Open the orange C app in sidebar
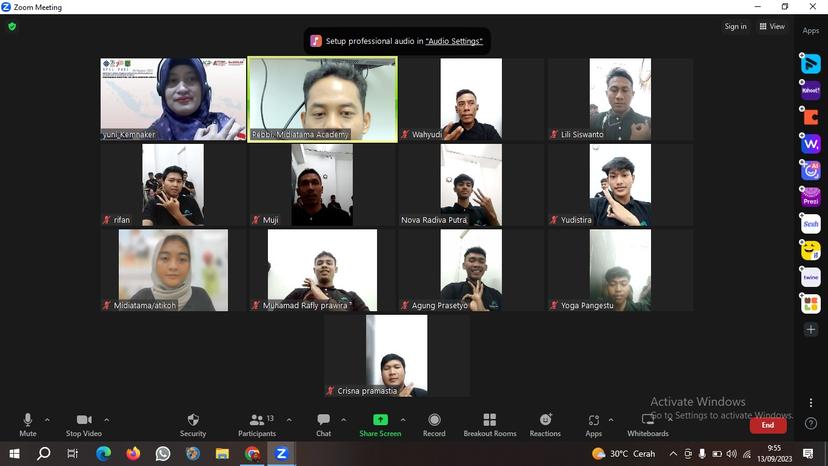This screenshot has height=466, width=828. [811, 117]
